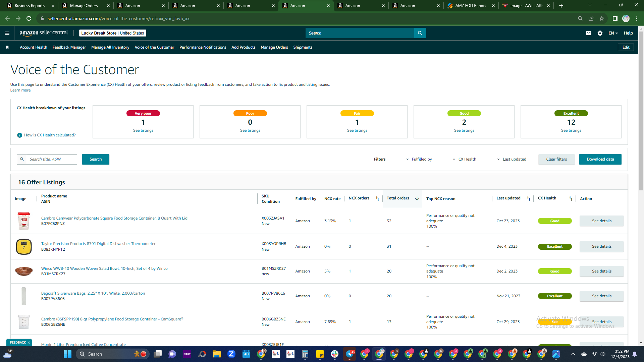Click the Good badge for Cambro Camwear
Screen dimensions: 644x362
coord(555,221)
